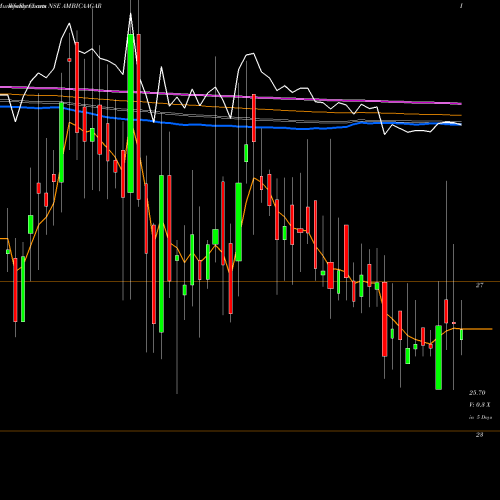Click the 27 price level label
The image size is (500, 500).
(x=479, y=285)
